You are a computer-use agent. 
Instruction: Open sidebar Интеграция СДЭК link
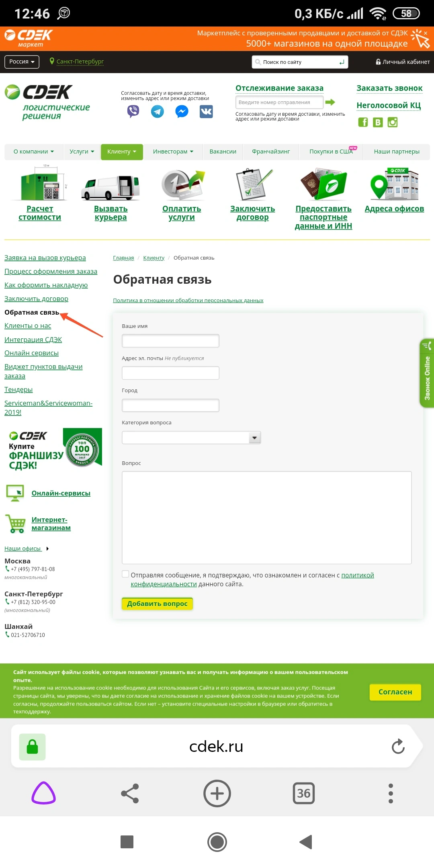coord(33,340)
